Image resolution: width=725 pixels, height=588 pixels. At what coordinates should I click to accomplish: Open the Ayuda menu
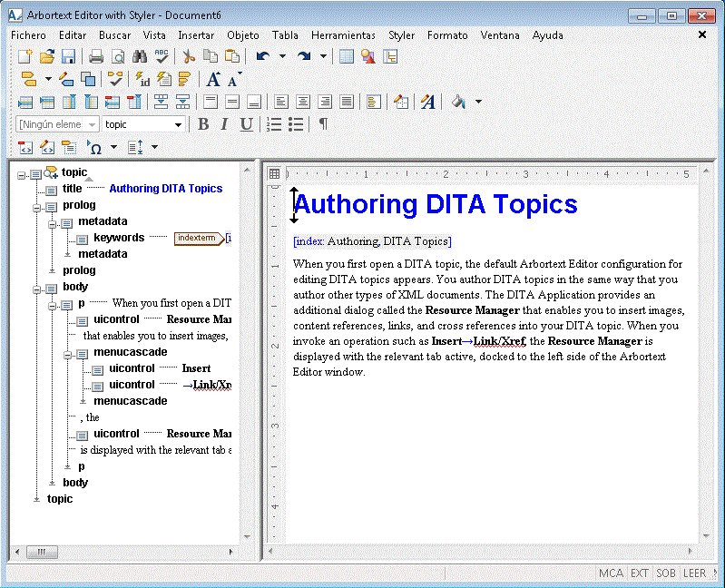click(x=547, y=35)
